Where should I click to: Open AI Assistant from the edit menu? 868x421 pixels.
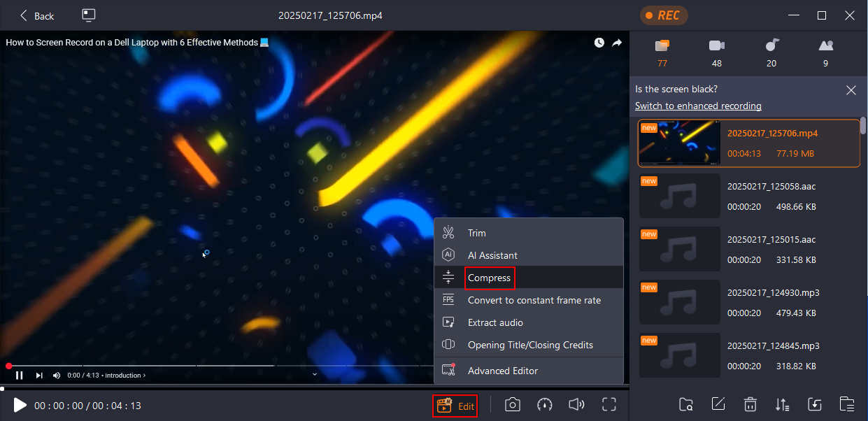click(529, 255)
